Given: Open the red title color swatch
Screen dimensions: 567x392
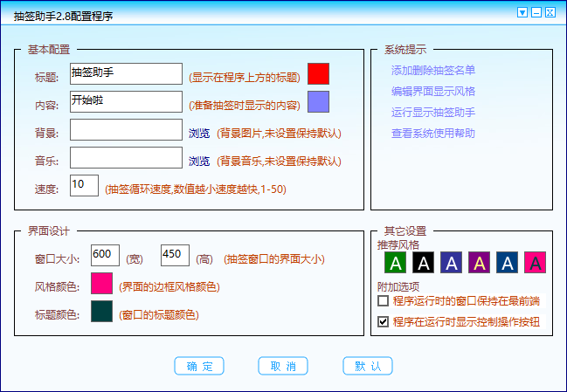Looking at the screenshot, I should [318, 73].
